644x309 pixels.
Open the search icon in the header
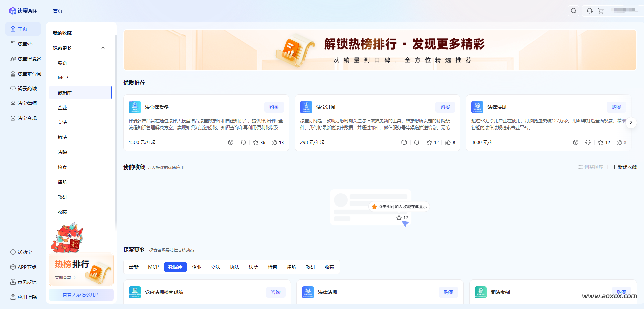tap(573, 11)
